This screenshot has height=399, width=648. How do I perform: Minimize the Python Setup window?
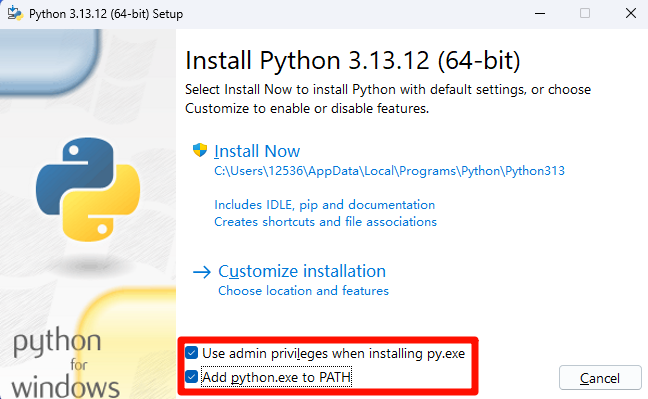pyautogui.click(x=540, y=13)
